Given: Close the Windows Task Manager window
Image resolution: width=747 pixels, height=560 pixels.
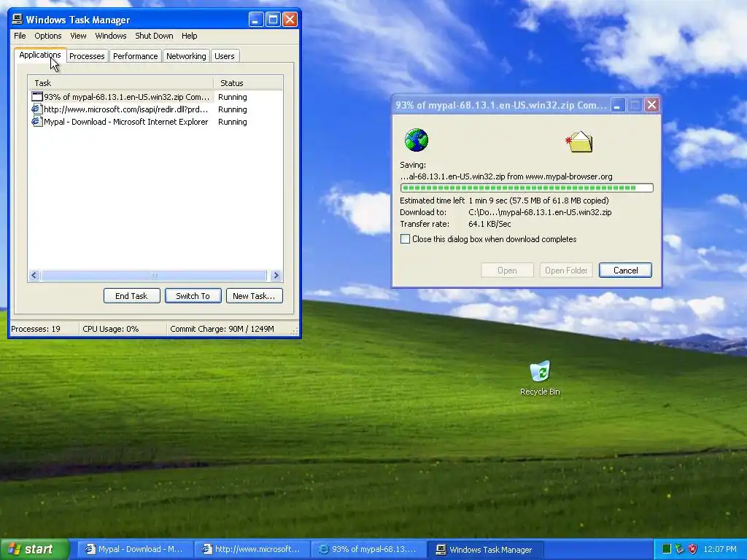Looking at the screenshot, I should pos(290,20).
